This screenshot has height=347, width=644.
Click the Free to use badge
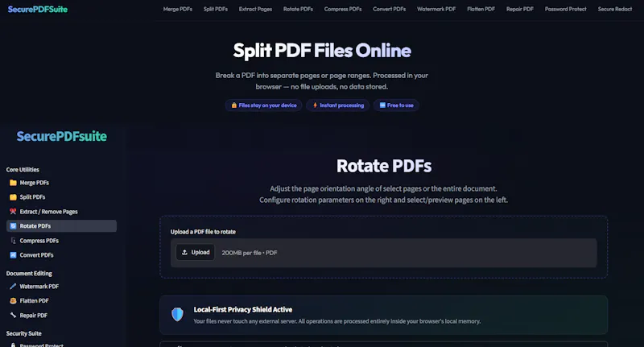click(396, 105)
